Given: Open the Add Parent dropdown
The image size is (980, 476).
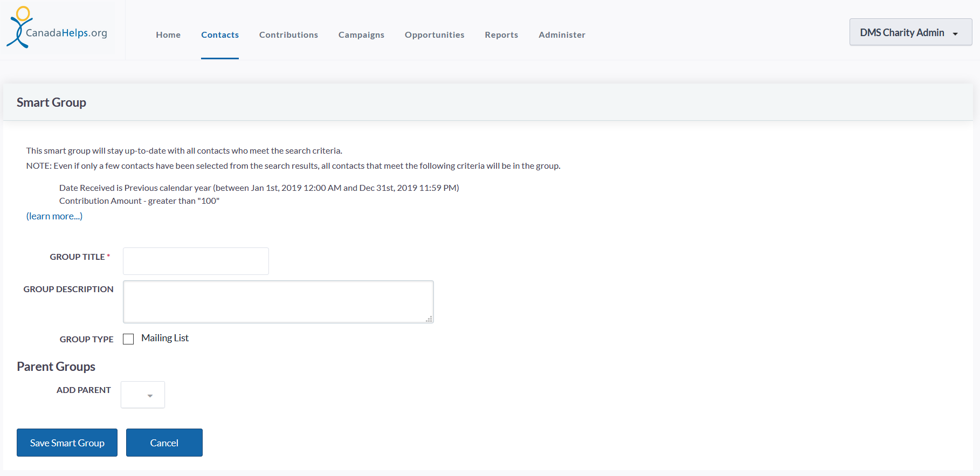Looking at the screenshot, I should pyautogui.click(x=143, y=395).
